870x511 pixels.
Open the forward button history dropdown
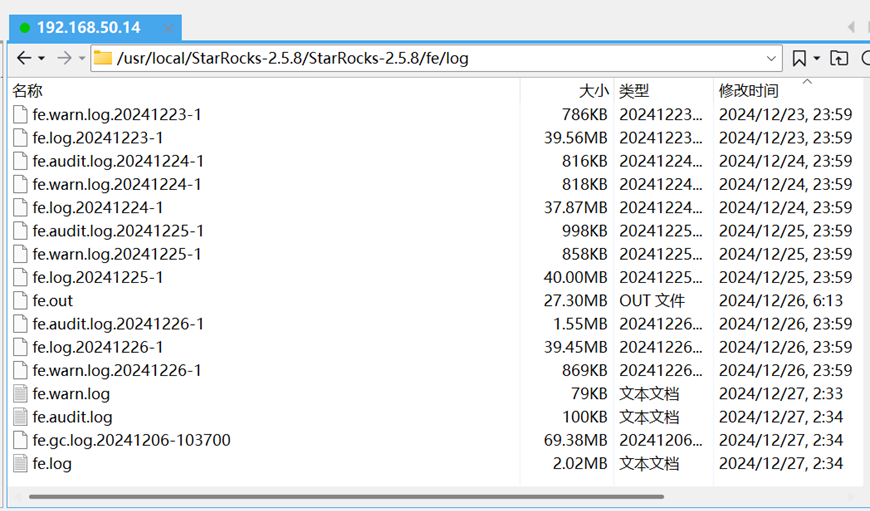(x=82, y=58)
